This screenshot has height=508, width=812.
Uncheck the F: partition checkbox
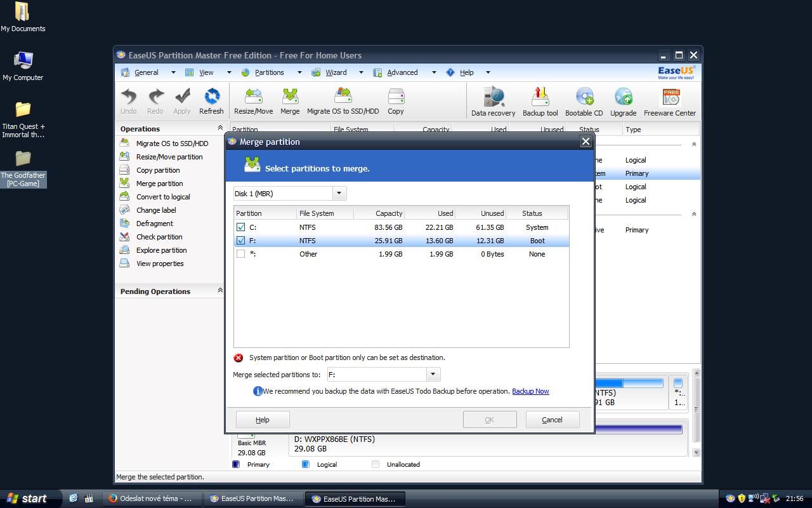click(x=241, y=241)
